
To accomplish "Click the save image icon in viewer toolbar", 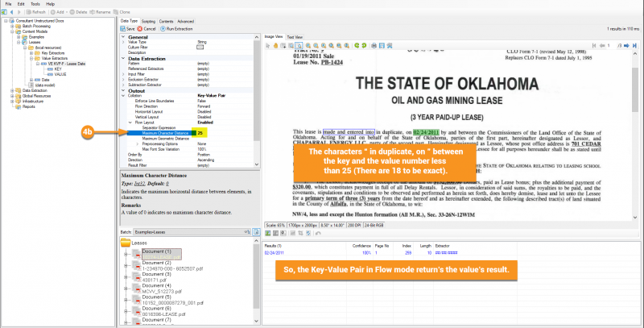I will point(382,46).
